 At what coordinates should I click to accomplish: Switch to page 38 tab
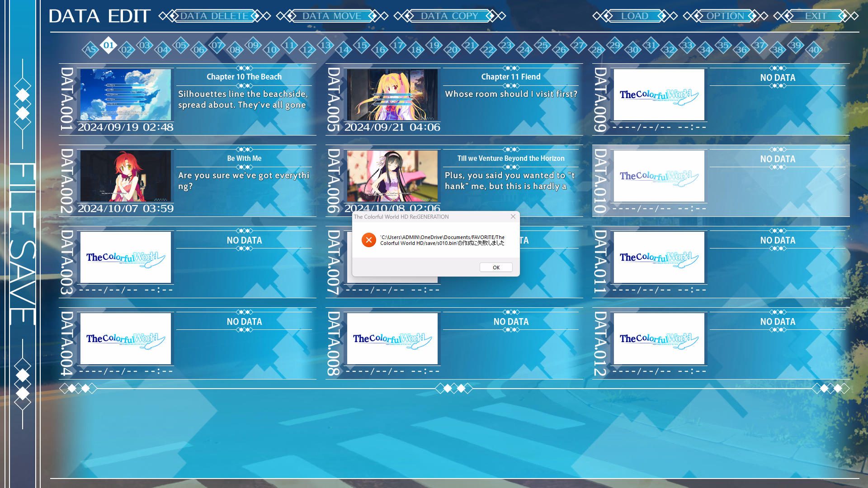[x=778, y=50]
